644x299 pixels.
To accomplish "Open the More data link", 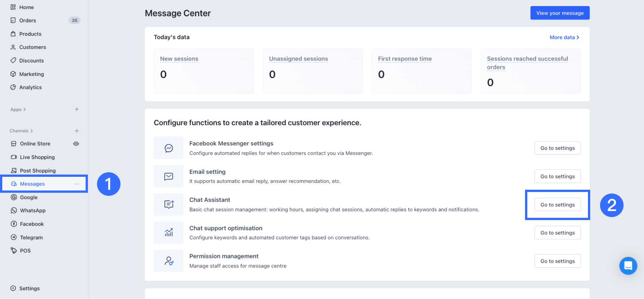I will click(x=564, y=38).
